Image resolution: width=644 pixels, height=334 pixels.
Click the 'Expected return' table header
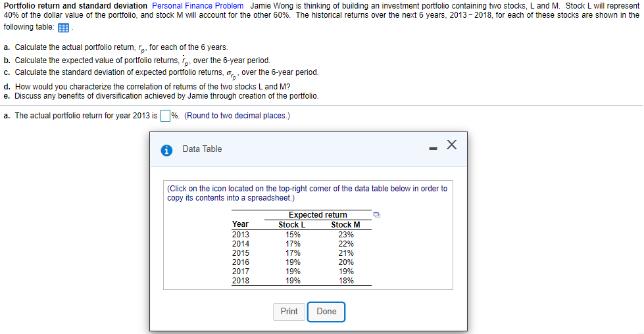[x=318, y=214]
